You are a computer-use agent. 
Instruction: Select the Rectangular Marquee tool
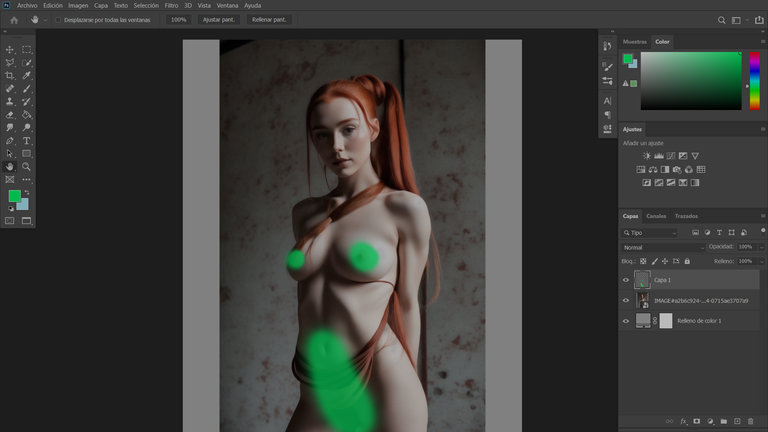(26, 49)
